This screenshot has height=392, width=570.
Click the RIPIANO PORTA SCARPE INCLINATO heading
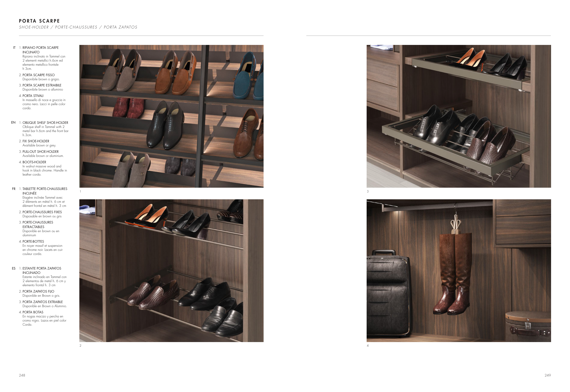click(x=41, y=50)
